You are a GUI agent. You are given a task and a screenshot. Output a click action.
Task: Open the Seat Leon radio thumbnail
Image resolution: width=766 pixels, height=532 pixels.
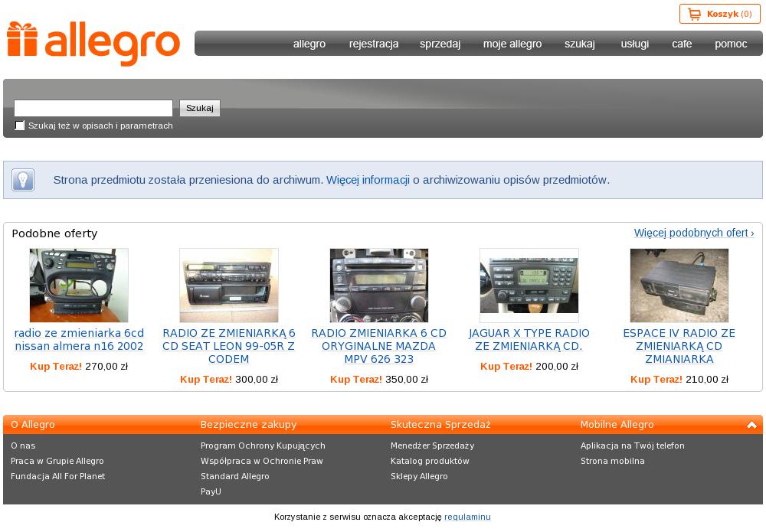point(228,285)
